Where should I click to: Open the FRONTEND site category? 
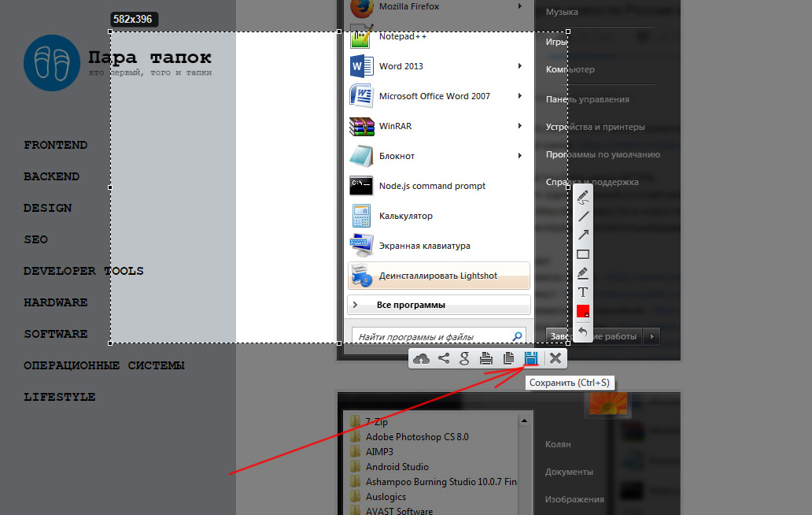pos(55,145)
